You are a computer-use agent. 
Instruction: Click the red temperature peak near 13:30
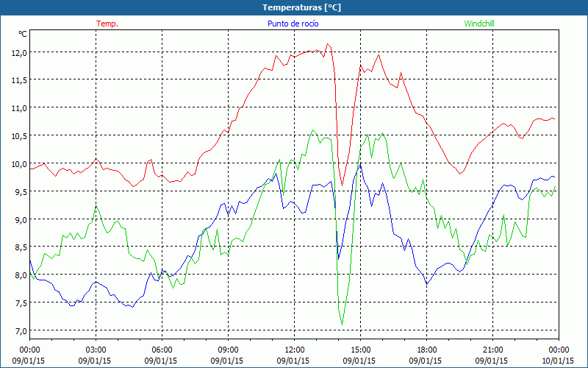[327, 44]
